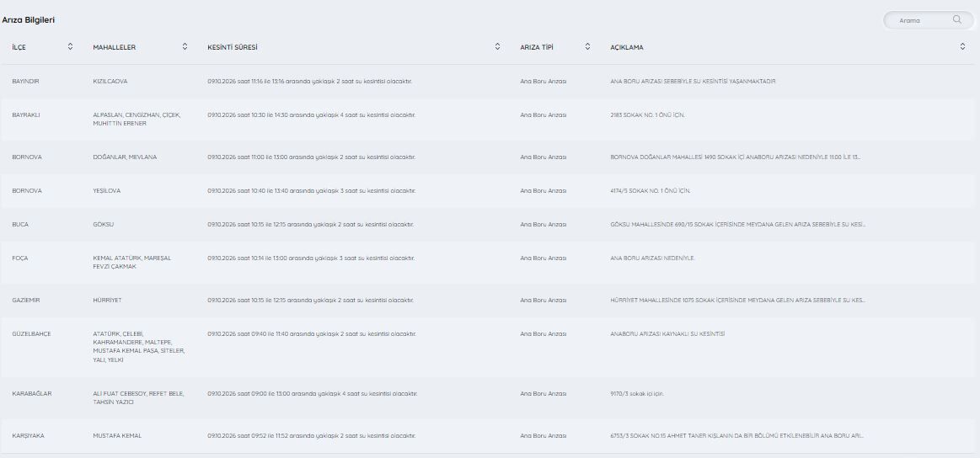This screenshot has height=458, width=980.
Task: Click the MAHALLELER column header
Action: click(x=115, y=47)
